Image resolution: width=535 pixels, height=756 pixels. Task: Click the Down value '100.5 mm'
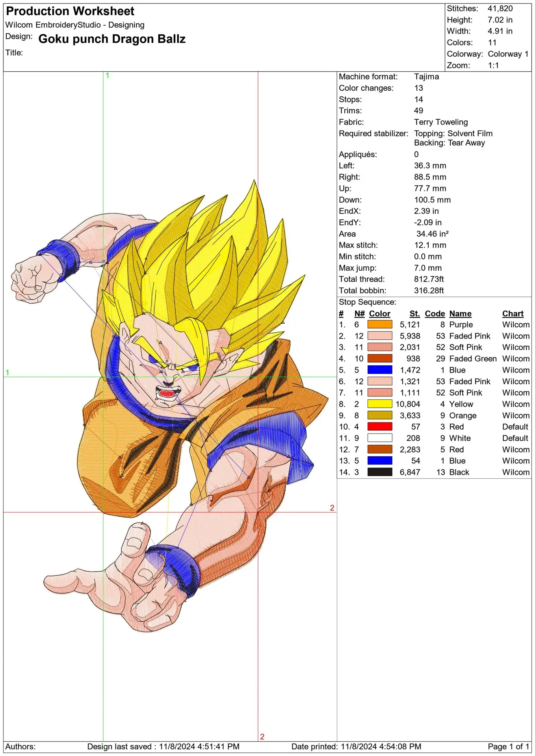click(432, 200)
